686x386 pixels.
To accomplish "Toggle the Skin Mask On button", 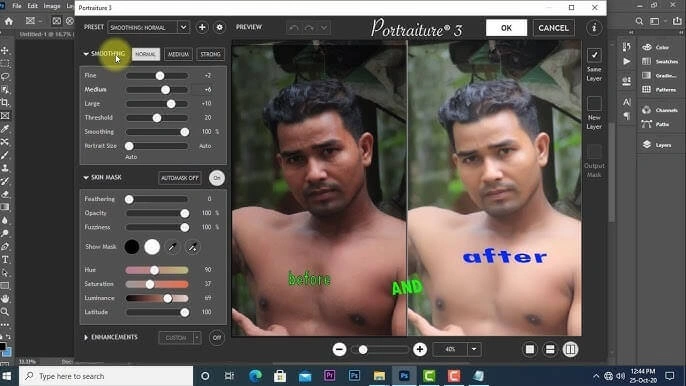I will tap(217, 178).
